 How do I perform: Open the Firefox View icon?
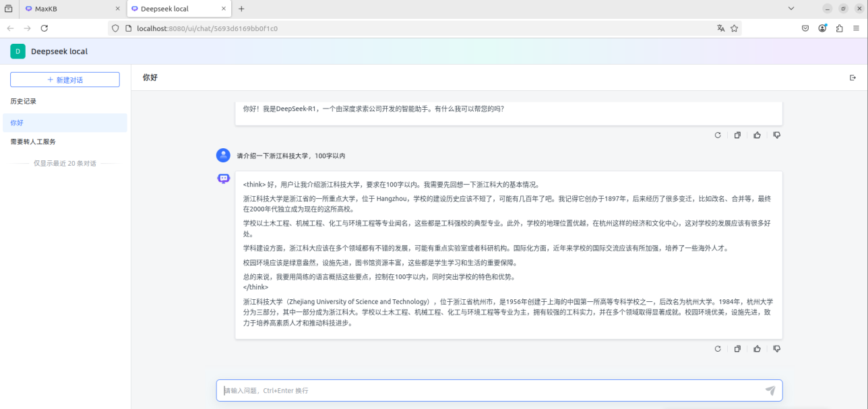pos(8,9)
